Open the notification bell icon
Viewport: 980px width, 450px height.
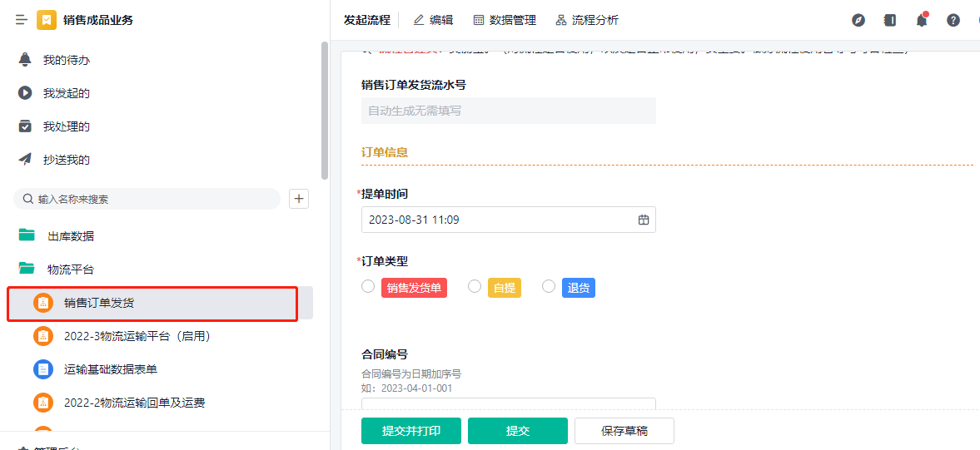[922, 20]
